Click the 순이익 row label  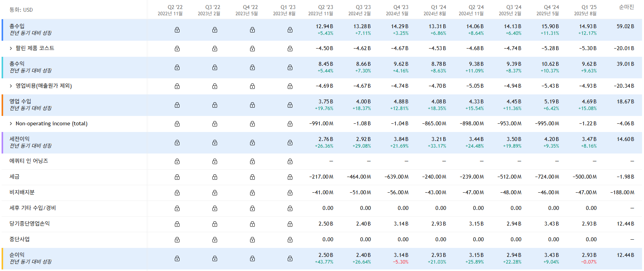click(17, 255)
